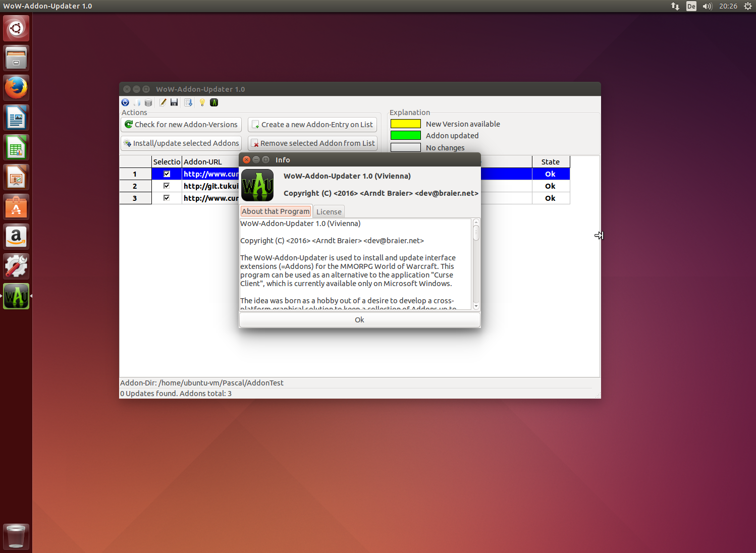
Task: Click the green Addon updated swatch
Action: pyautogui.click(x=406, y=135)
